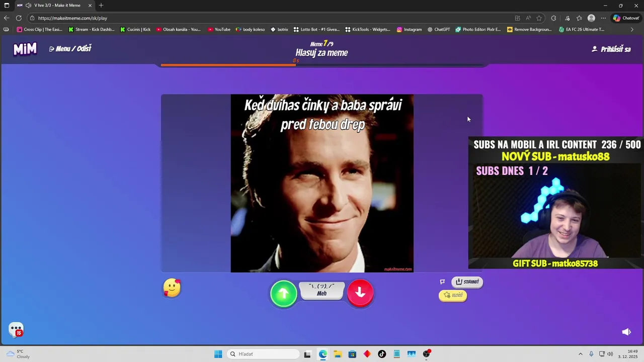Open Lotto Bot bookmark
This screenshot has width=644, height=362.
click(316, 30)
